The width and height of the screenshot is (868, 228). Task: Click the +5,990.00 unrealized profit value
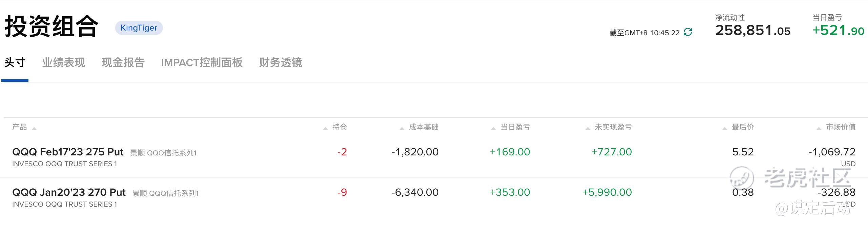[607, 192]
